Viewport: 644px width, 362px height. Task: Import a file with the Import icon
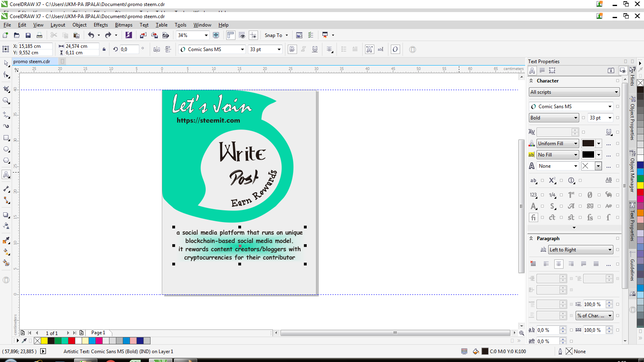click(143, 35)
